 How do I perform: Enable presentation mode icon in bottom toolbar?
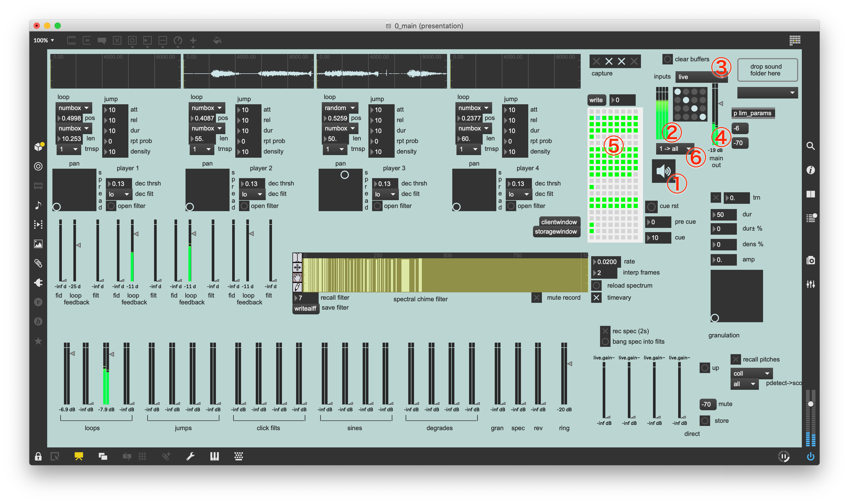(x=79, y=456)
